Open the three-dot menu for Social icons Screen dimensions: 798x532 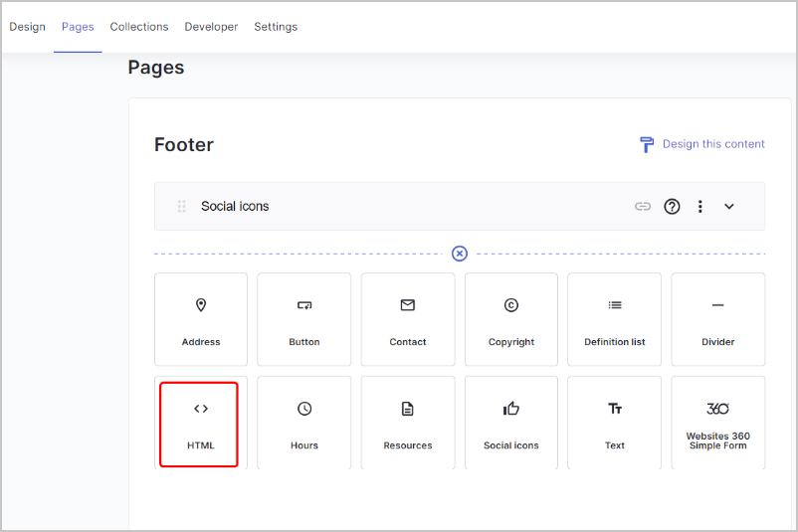pyautogui.click(x=700, y=207)
